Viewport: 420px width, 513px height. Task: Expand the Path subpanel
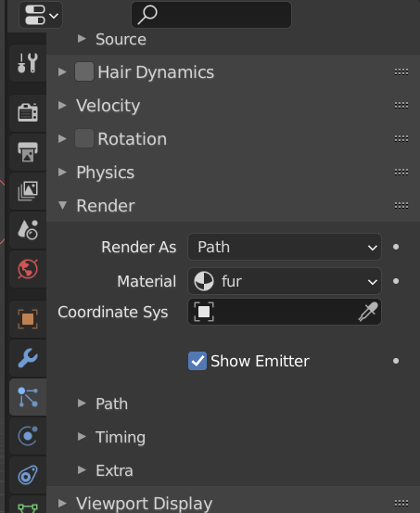point(82,404)
